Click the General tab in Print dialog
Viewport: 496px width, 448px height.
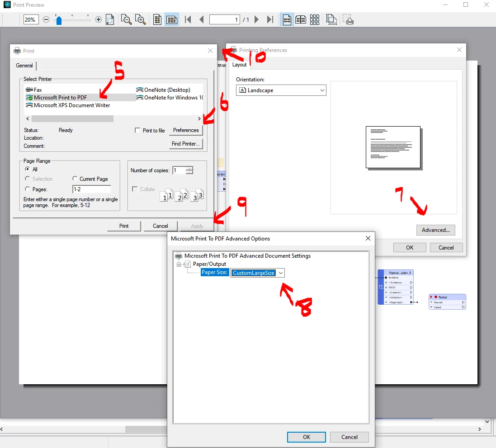tap(24, 66)
